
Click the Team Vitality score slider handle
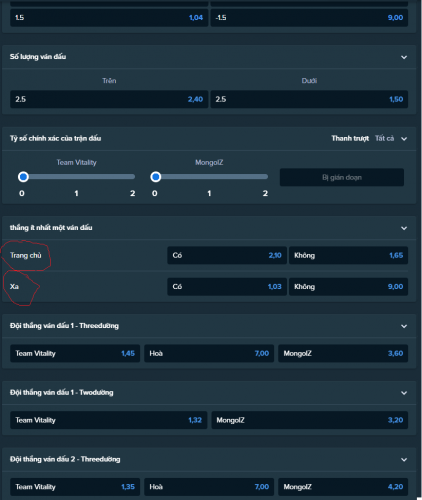23,177
